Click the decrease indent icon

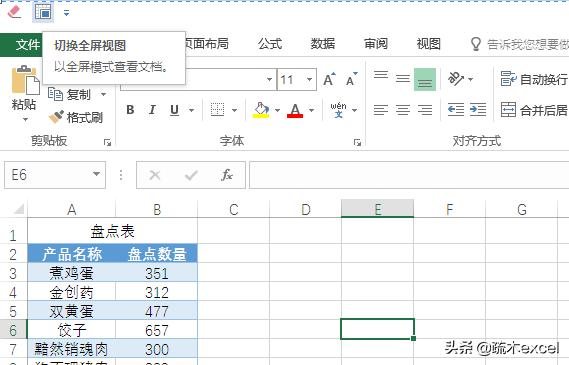click(456, 110)
